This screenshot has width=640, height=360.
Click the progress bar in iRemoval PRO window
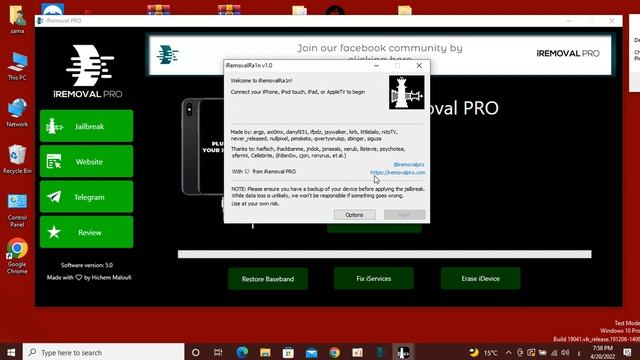click(x=384, y=254)
